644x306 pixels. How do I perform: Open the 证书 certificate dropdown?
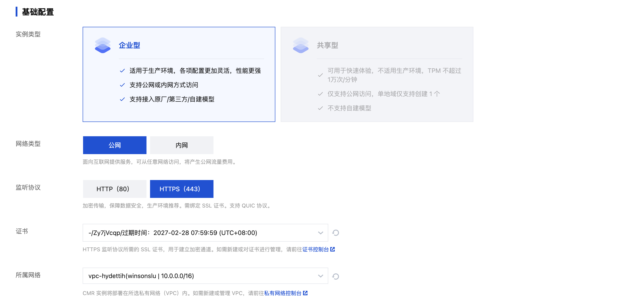coord(205,233)
